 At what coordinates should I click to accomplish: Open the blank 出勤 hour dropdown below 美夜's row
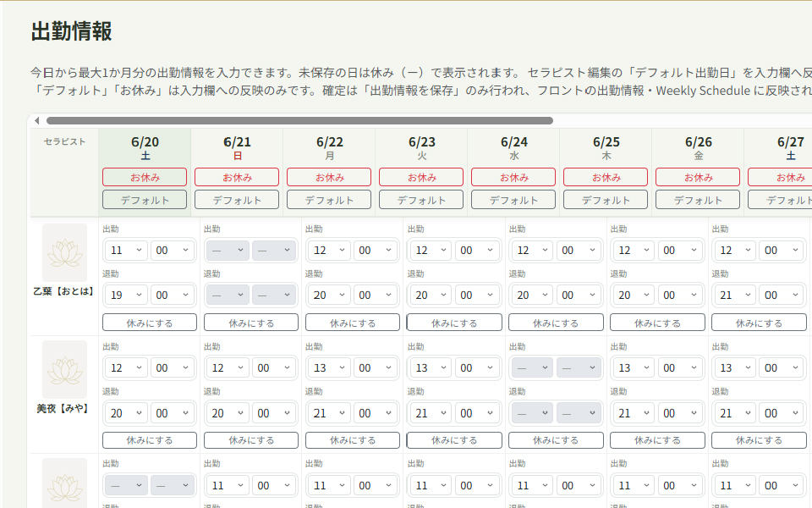click(x=126, y=485)
